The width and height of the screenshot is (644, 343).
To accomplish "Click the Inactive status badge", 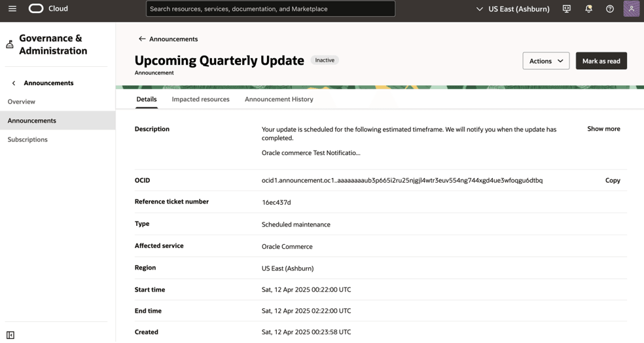I will 325,60.
